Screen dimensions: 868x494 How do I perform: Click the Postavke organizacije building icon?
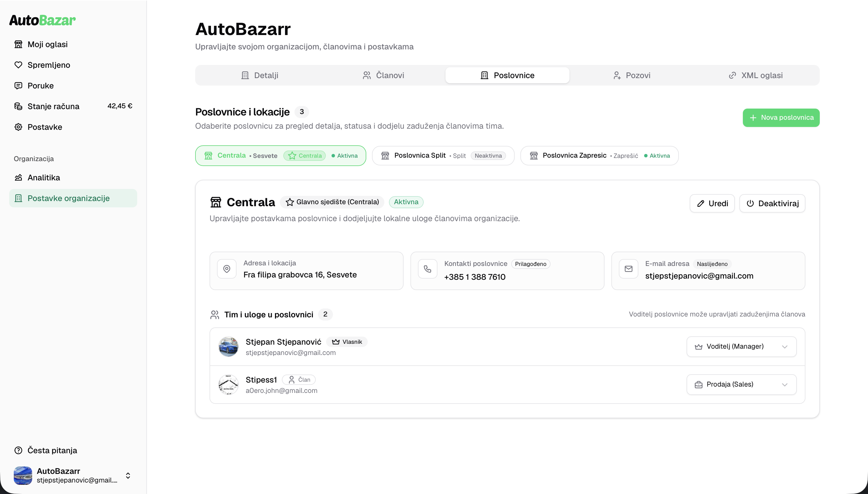[x=18, y=198]
